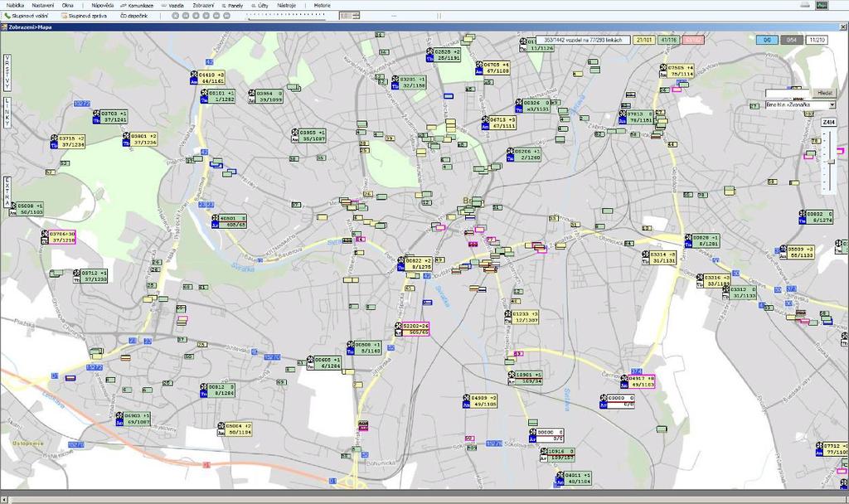Click the vehicle label 01233 +3
Screen dimensions: 849x504
[525, 317]
